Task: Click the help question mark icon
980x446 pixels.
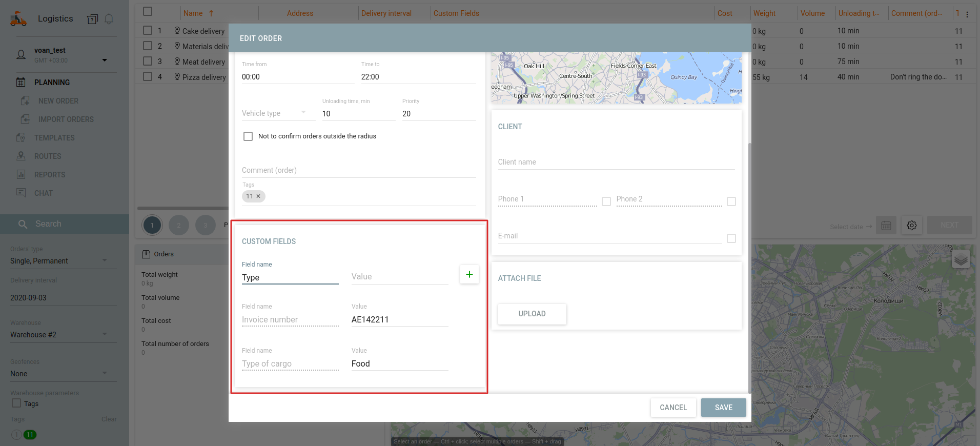Action: 92,19
